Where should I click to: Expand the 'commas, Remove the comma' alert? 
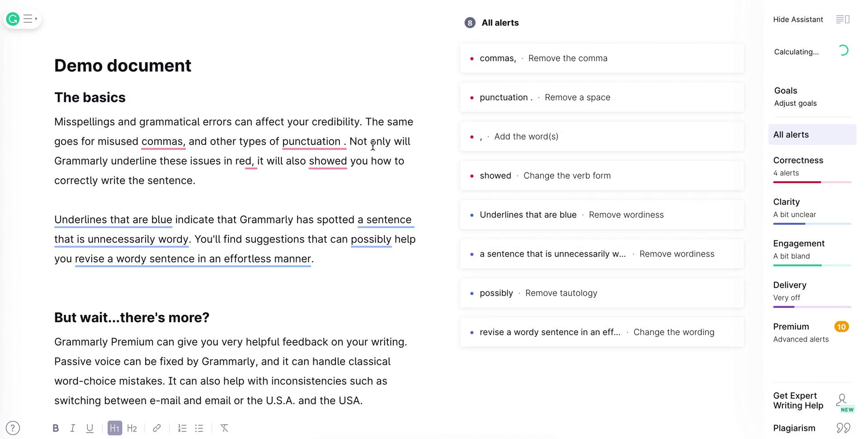point(602,58)
